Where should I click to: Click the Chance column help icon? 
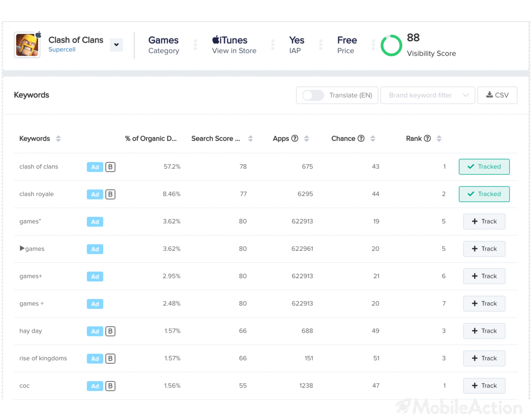(x=361, y=139)
